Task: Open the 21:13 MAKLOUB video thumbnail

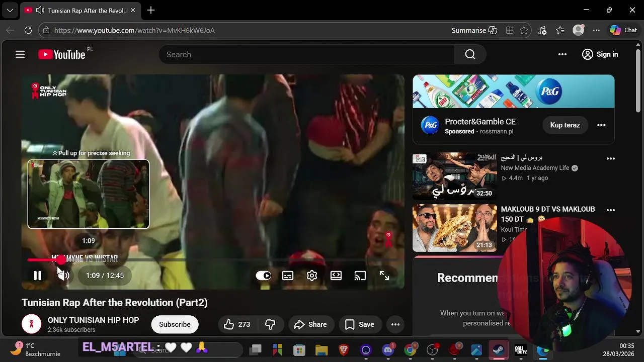Action: 454,228
